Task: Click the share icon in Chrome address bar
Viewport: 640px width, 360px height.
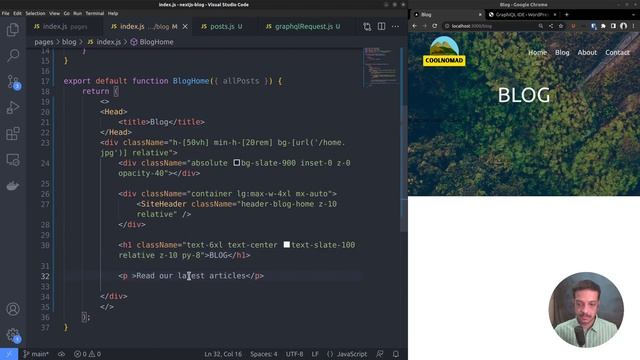Action: 551,26
